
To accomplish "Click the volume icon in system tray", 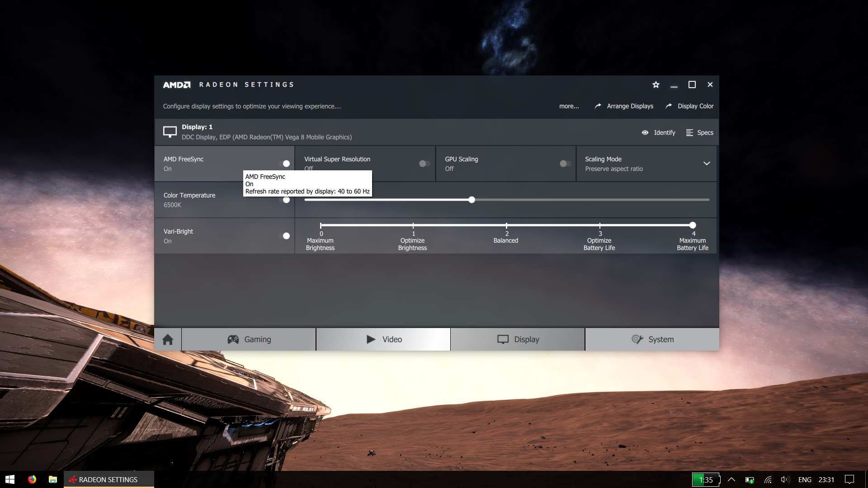I will 785,479.
